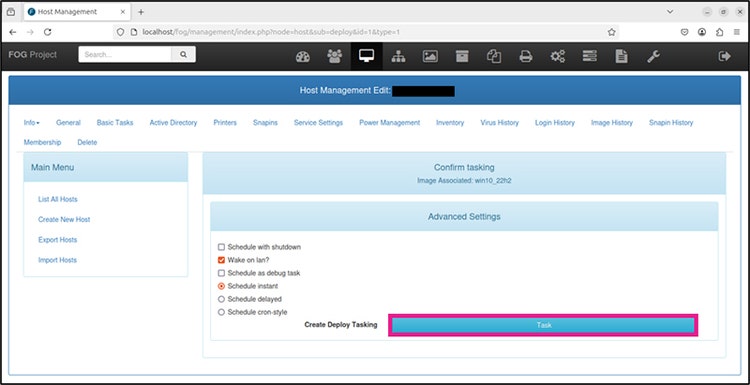Open the Delete host tab
Viewport: 750px width, 385px height.
(87, 143)
